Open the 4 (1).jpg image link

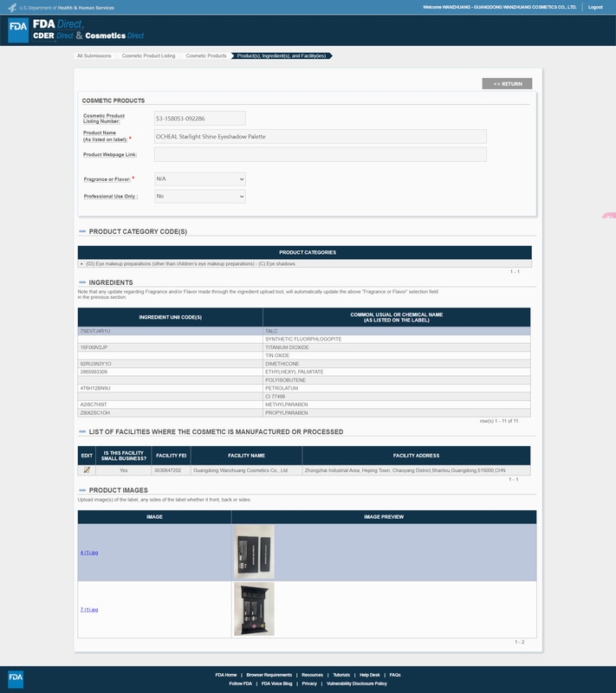89,553
